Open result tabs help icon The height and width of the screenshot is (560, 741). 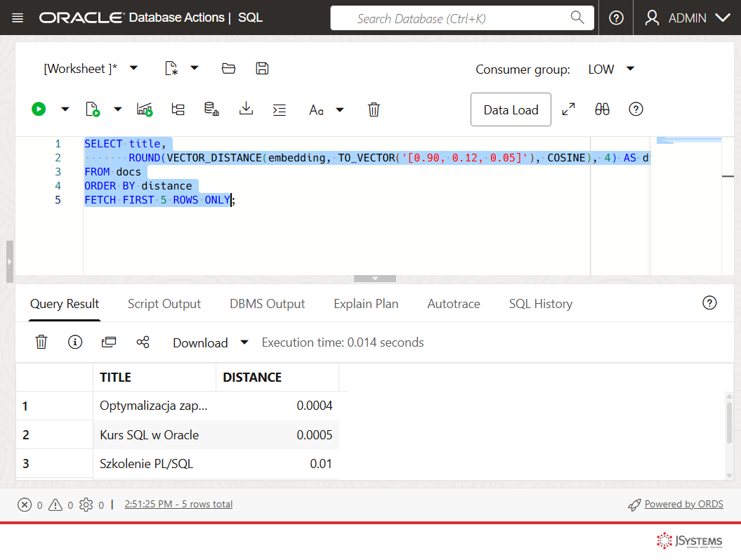(x=709, y=302)
